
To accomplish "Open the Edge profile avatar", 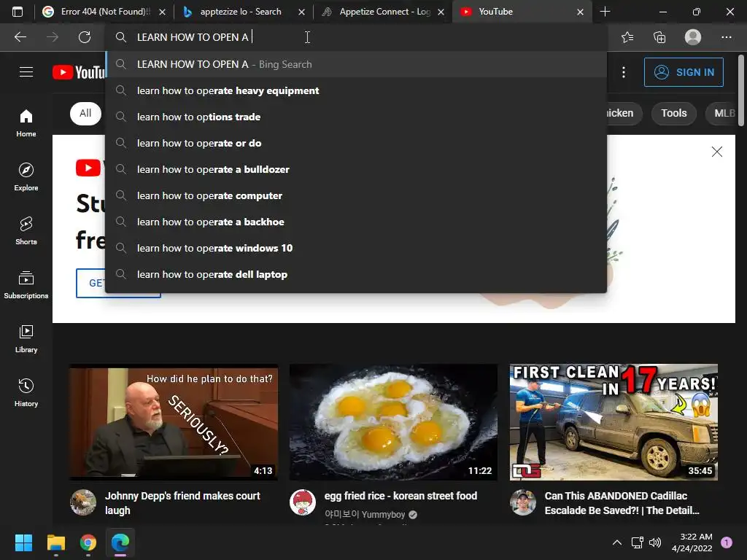I will click(693, 37).
